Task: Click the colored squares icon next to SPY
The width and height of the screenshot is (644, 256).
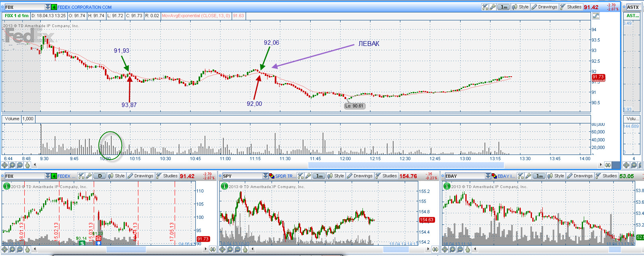Action: point(272,176)
